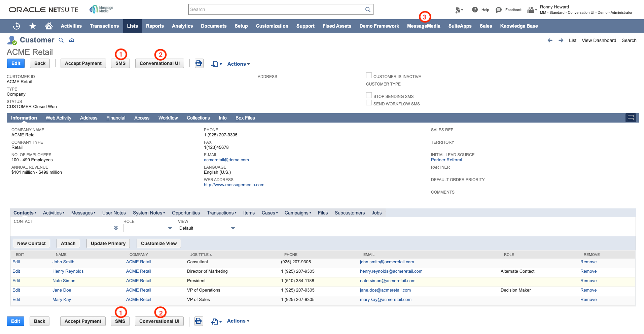Open the Feedback chat icon
Viewport: 644px width, 334px height.
click(x=498, y=9)
